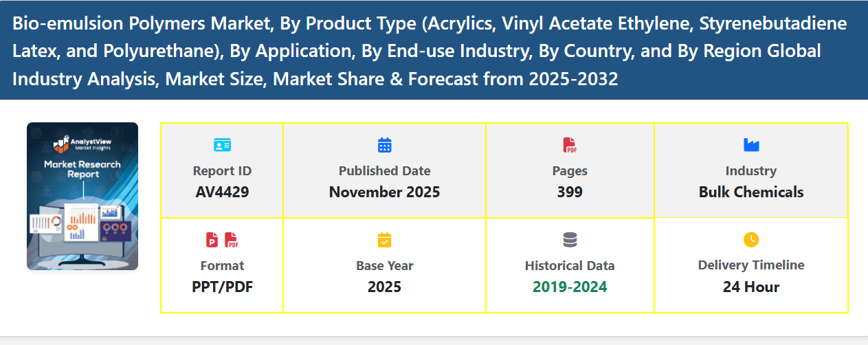Image resolution: width=868 pixels, height=345 pixels.
Task: Click the November 2025 published date
Action: coord(384,192)
